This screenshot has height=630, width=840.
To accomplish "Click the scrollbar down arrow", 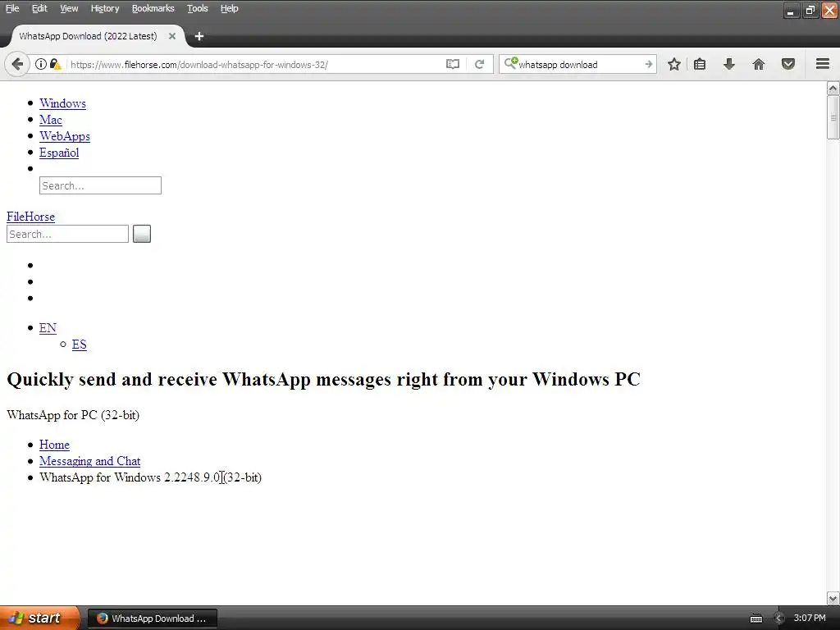I will [833, 598].
